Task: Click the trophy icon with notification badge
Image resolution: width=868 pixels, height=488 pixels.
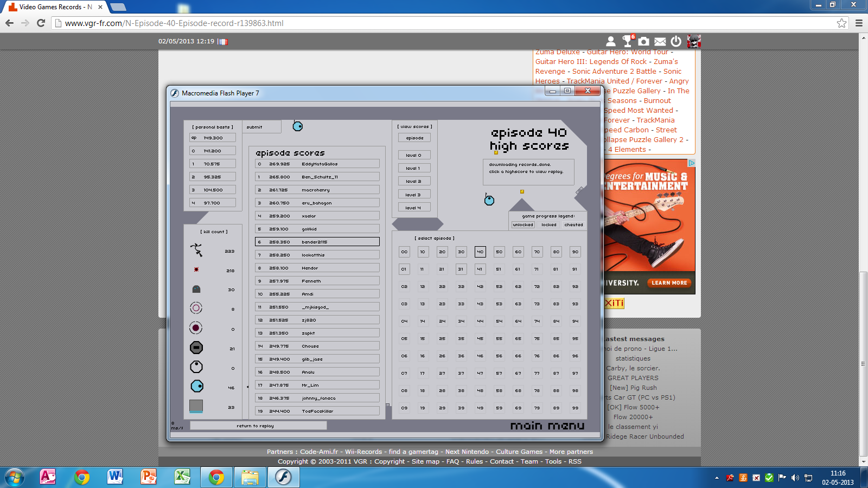Action: 627,41
